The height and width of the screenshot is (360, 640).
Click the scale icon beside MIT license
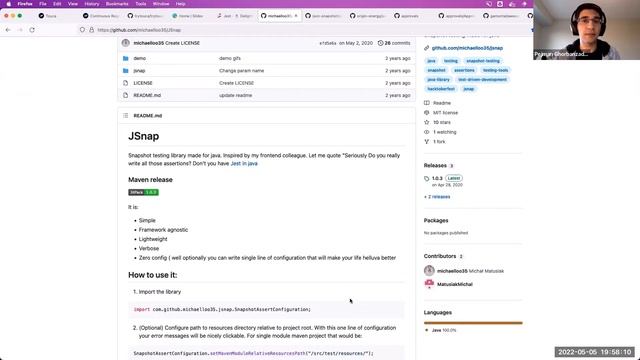pos(427,113)
